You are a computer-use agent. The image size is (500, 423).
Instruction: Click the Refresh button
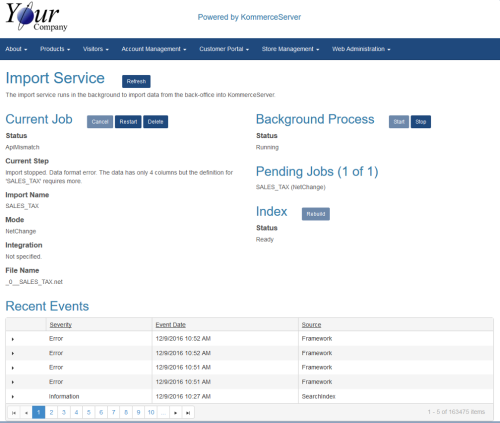pyautogui.click(x=136, y=81)
